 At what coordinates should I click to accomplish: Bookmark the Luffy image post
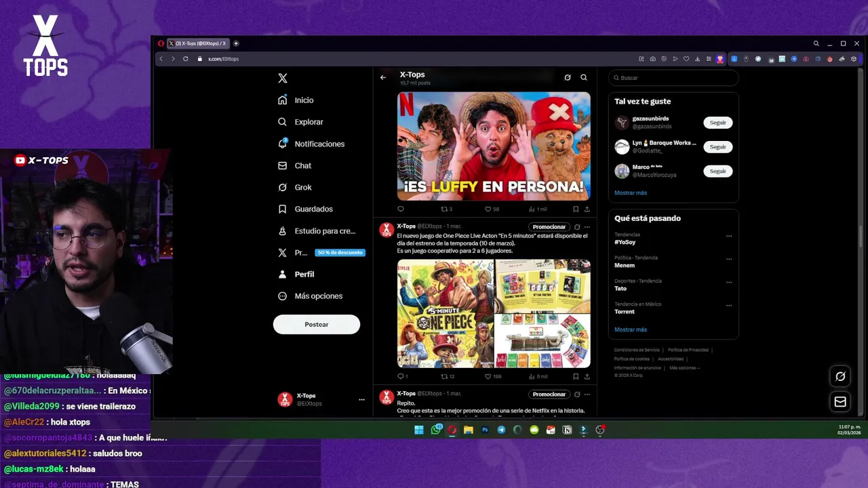tap(576, 209)
